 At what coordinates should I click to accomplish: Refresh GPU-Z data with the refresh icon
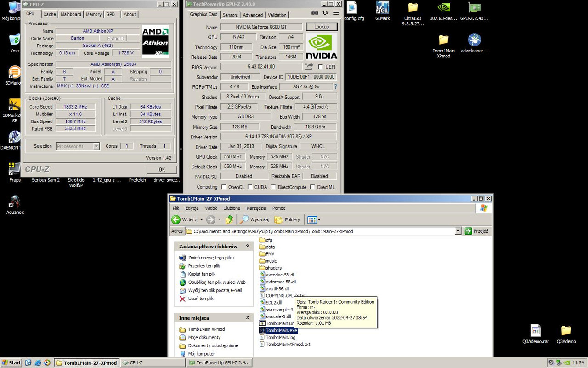tap(325, 13)
